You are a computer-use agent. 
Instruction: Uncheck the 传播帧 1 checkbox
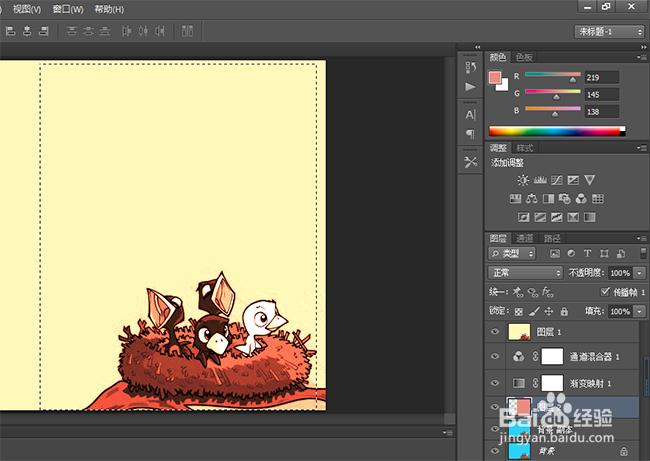pos(605,292)
